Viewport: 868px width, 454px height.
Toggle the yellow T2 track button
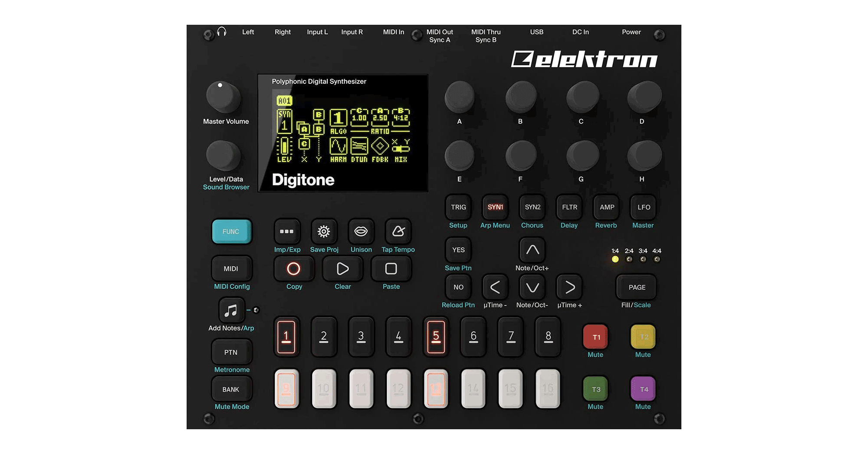pyautogui.click(x=643, y=337)
